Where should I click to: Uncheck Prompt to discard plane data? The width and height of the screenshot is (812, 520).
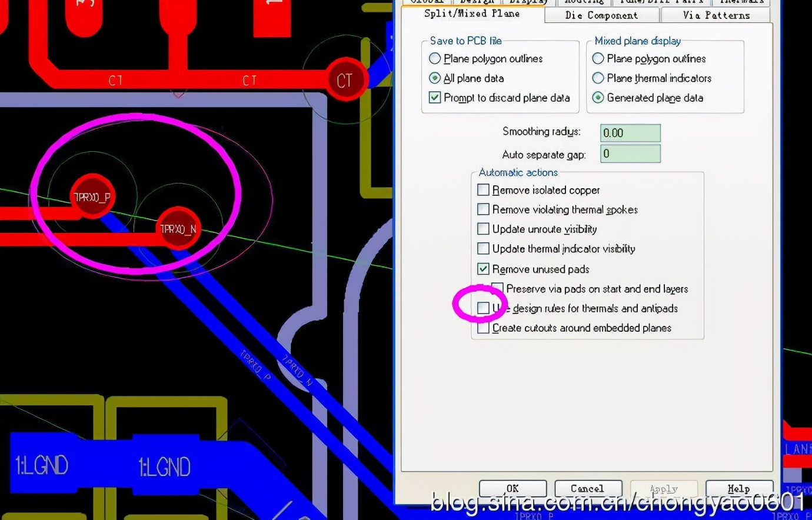pos(435,98)
